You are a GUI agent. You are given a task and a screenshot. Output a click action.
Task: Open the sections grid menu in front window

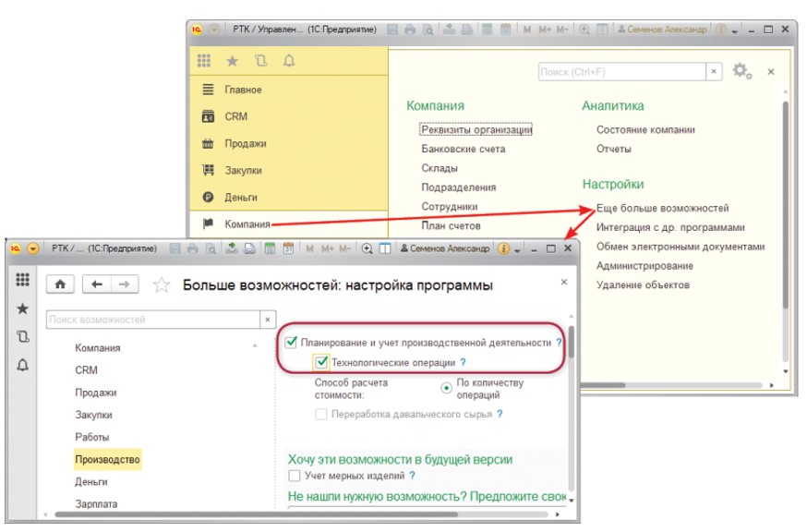point(23,280)
